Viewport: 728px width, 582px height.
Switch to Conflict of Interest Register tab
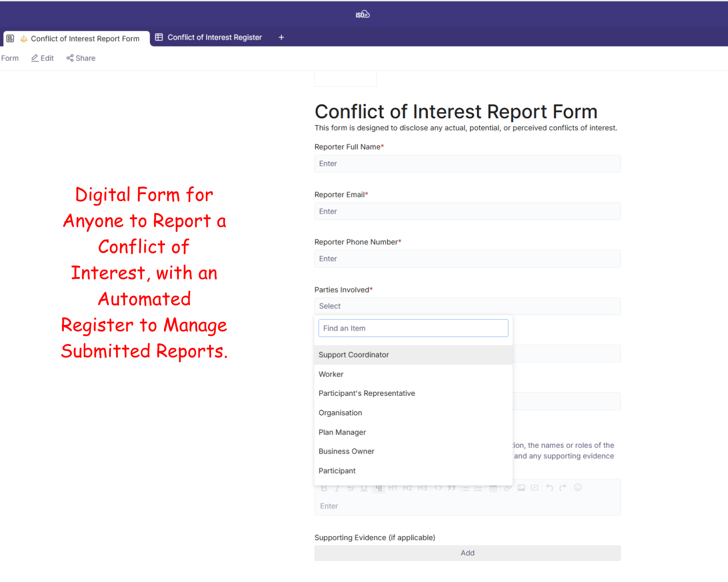[x=214, y=37]
